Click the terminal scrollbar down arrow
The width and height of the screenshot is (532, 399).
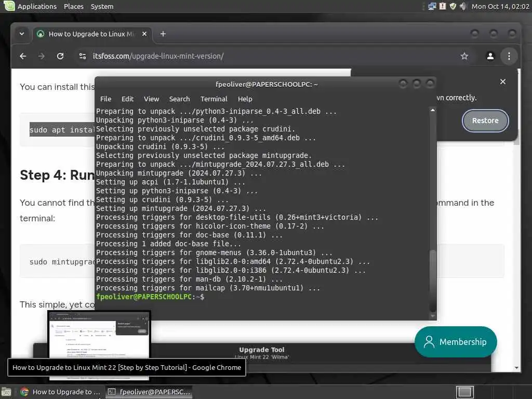coord(433,316)
